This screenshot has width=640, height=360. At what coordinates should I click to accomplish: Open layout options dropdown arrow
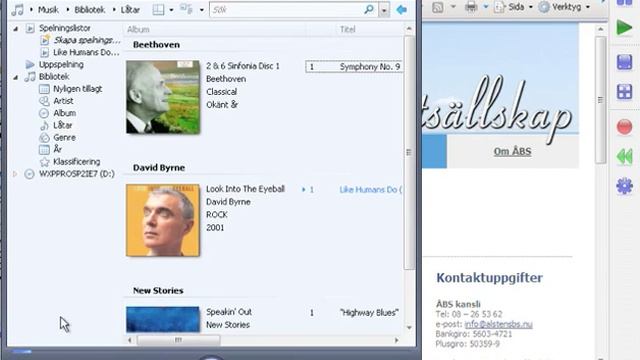point(171,10)
